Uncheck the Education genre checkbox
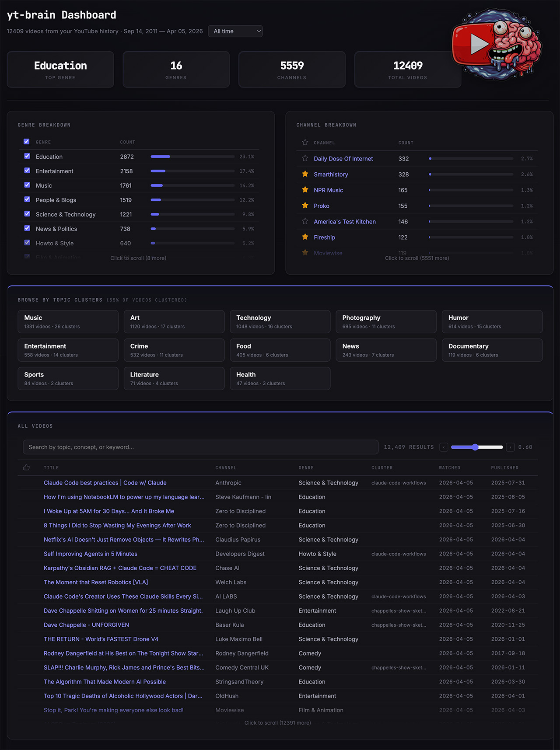This screenshot has width=560, height=750. 27,156
